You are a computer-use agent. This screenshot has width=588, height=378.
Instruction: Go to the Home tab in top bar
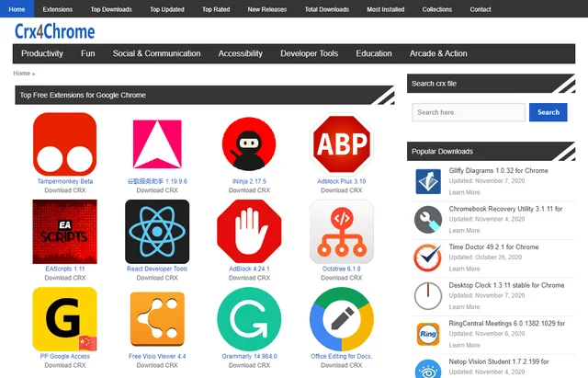(17, 9)
